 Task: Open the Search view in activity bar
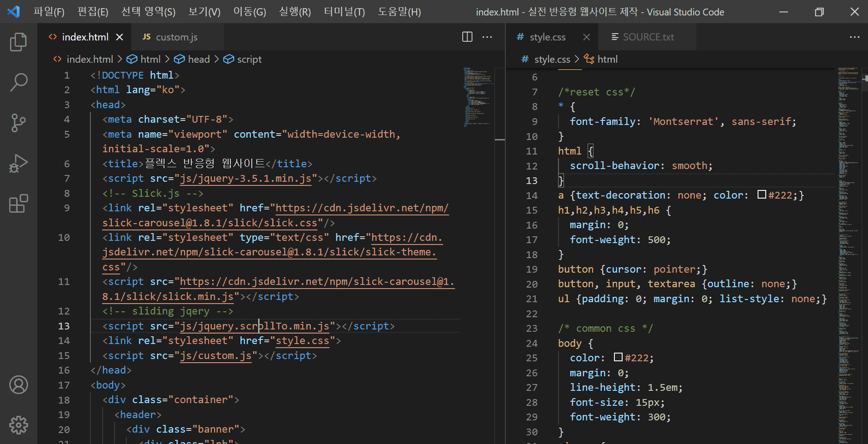pyautogui.click(x=18, y=82)
